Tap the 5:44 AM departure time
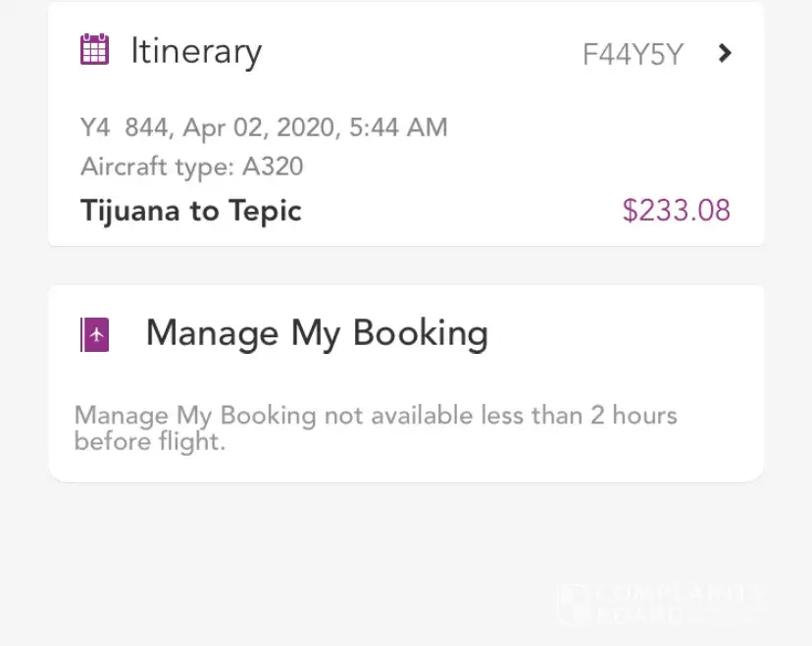Image resolution: width=812 pixels, height=646 pixels. point(403,127)
